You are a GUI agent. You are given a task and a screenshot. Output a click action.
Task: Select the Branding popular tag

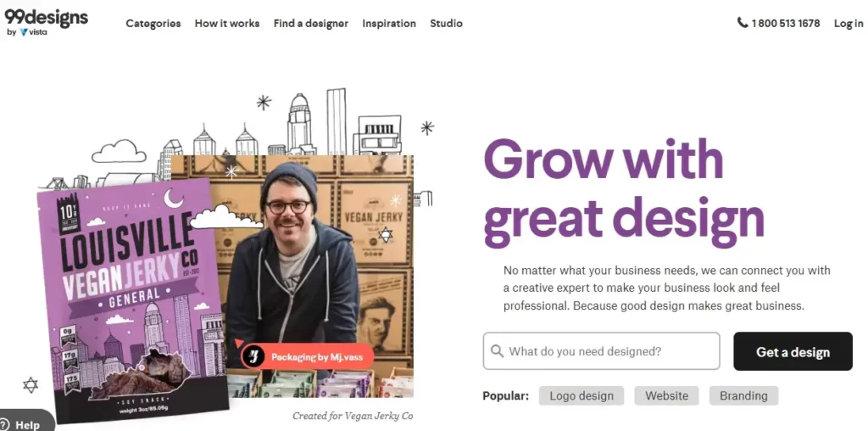[x=743, y=396]
